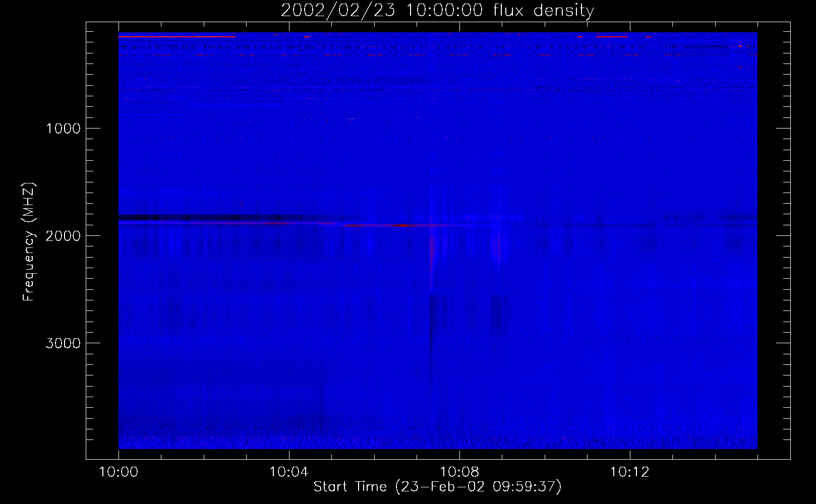Viewport: 816px width, 504px height.
Task: Click the plot title '2002/02/23 10:00:00 flux density'
Action: [437, 10]
